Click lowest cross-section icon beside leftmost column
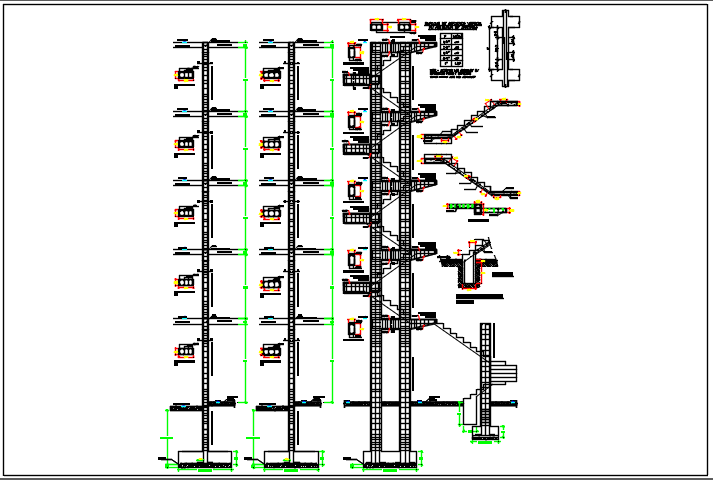The image size is (713, 480). [184, 350]
